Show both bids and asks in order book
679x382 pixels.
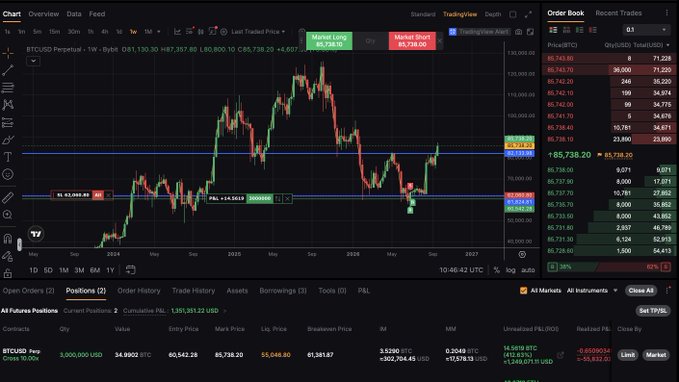[553, 30]
